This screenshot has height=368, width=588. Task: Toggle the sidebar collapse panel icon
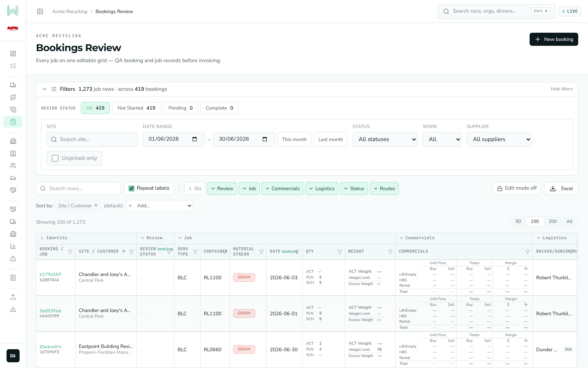(40, 11)
